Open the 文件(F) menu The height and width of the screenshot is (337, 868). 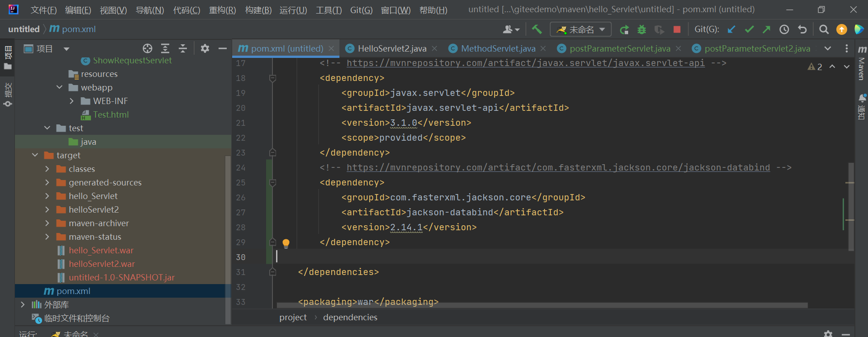coord(43,10)
